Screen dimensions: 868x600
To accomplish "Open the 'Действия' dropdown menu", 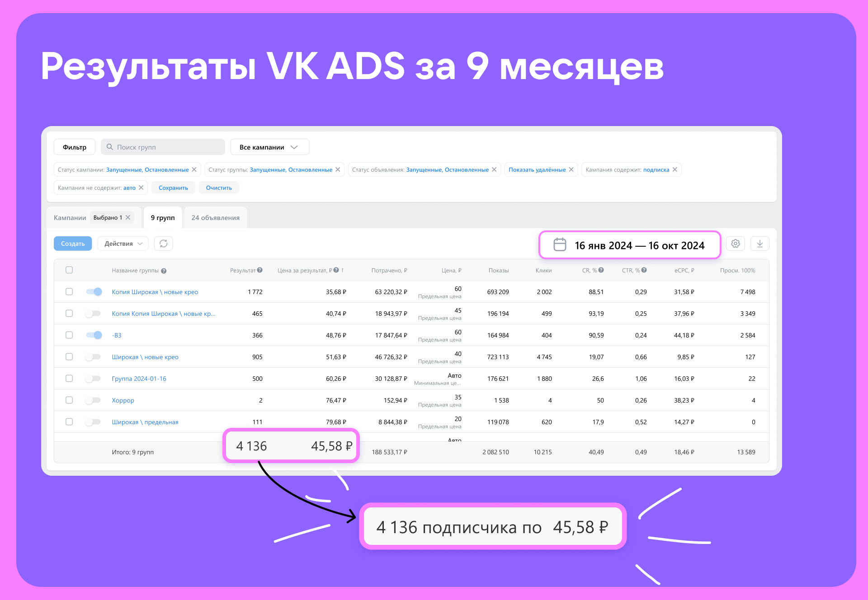I will pos(123,244).
